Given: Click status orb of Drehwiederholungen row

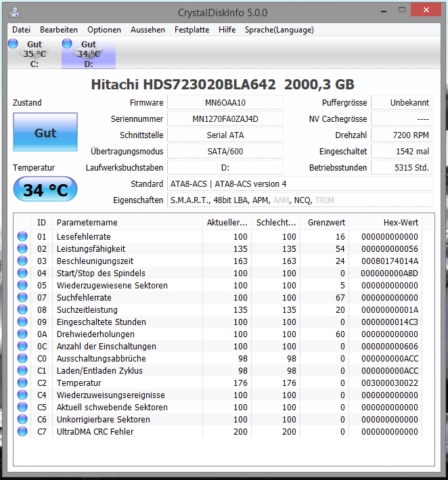Looking at the screenshot, I should pos(22,334).
